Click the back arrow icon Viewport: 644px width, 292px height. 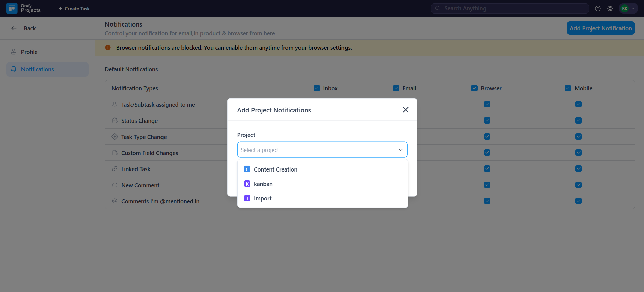(x=14, y=28)
